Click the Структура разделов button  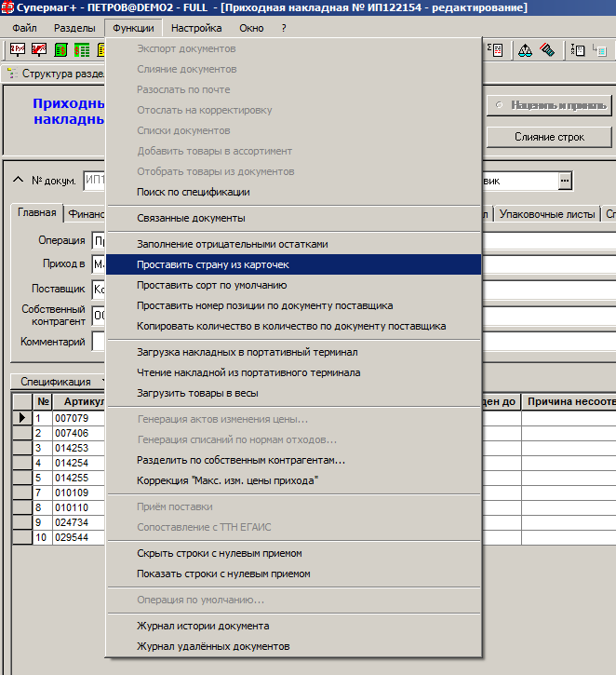(x=55, y=74)
